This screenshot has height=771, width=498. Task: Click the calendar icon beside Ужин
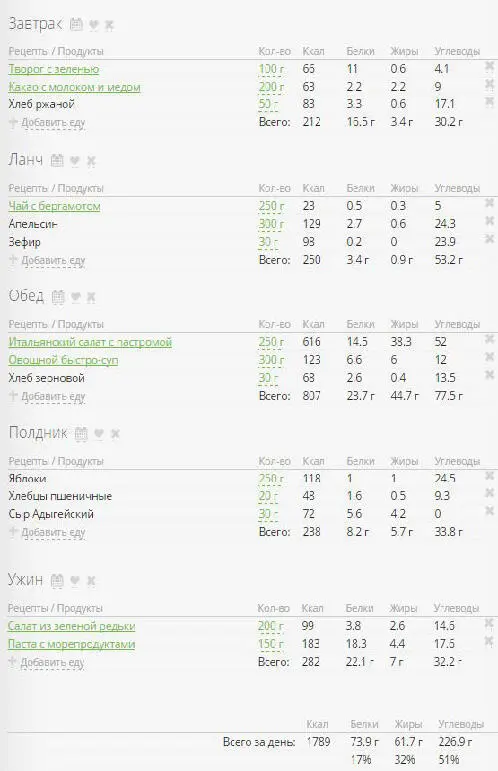coord(57,580)
